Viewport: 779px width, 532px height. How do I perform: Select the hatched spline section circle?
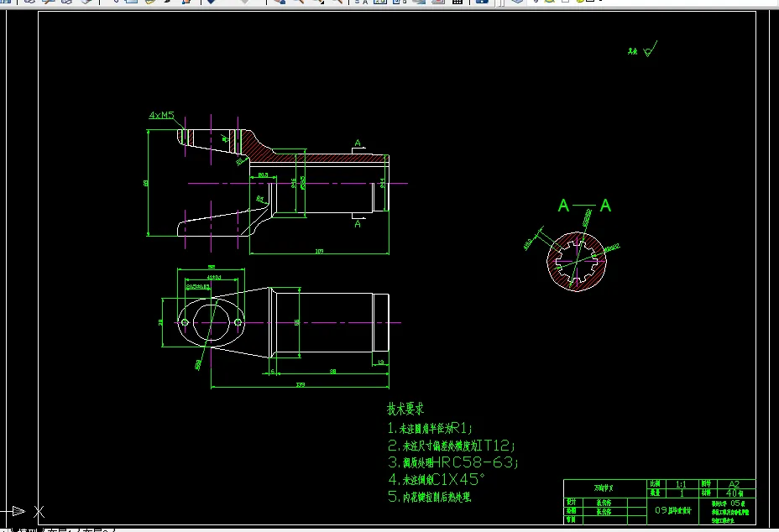577,261
